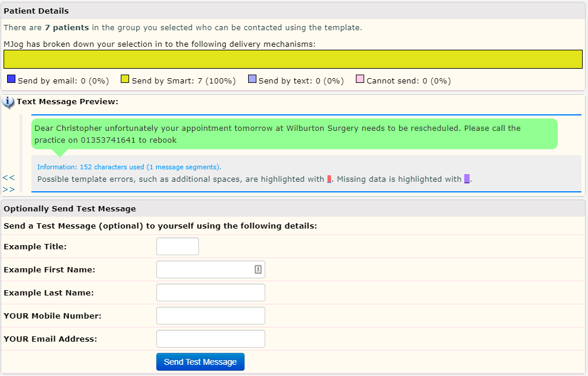This screenshot has height=376, width=588.
Task: Select the Example Last Name text box
Action: (x=210, y=293)
